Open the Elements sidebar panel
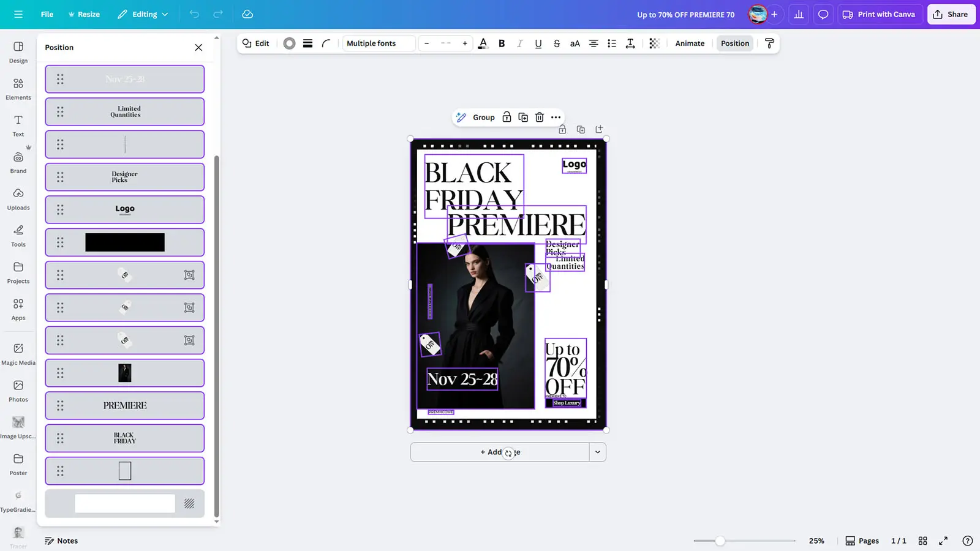Viewport: 980px width, 551px height. 18,89
